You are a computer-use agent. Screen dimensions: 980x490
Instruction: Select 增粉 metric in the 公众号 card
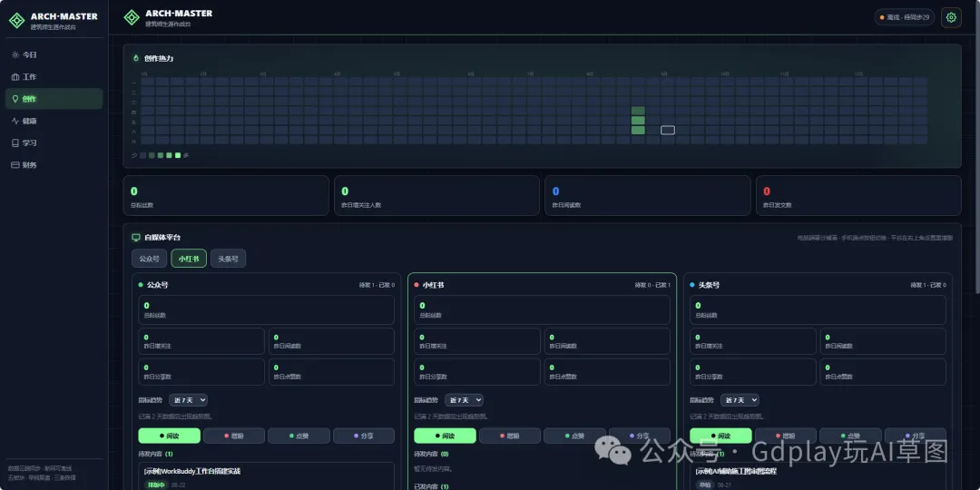(x=234, y=436)
